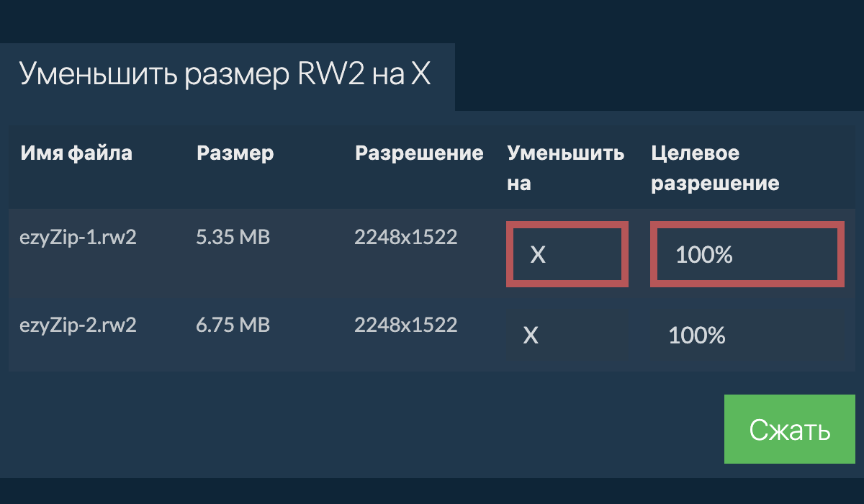Select the ezyZip-1.rw2 file name
The height and width of the screenshot is (504, 864).
point(79,237)
